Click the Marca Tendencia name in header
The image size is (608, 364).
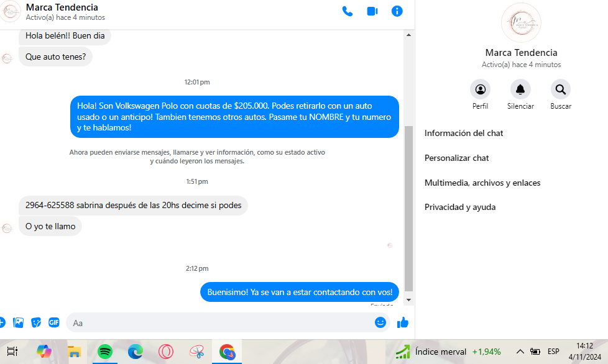pyautogui.click(x=62, y=7)
